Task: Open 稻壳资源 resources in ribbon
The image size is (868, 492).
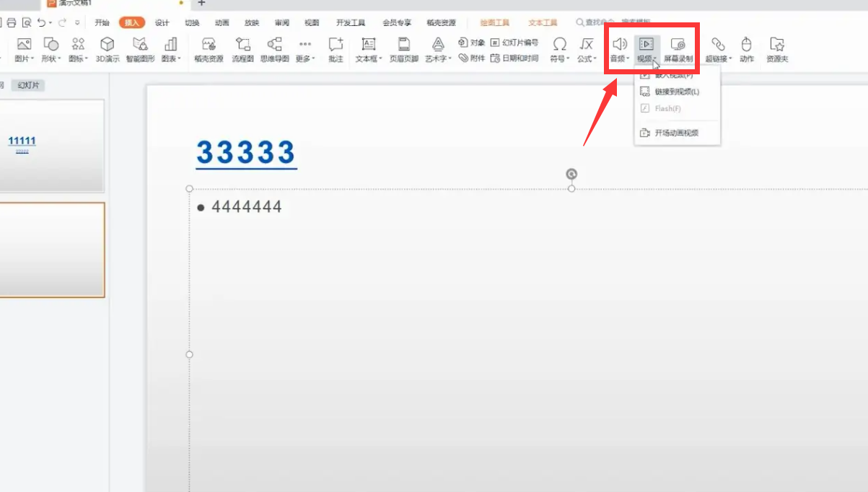Action: point(209,48)
